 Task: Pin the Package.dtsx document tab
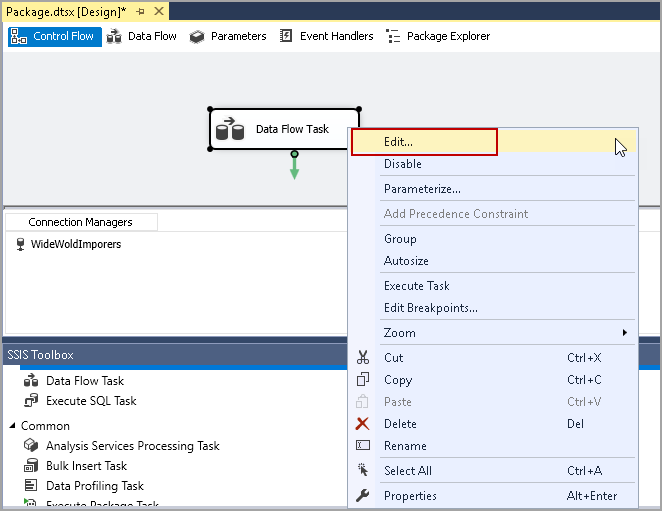tap(140, 11)
